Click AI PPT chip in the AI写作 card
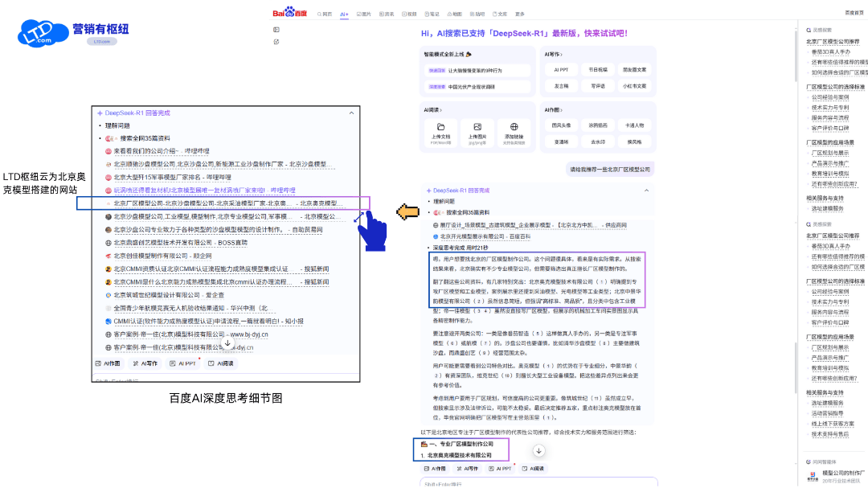This screenshot has height=488, width=868. [x=561, y=70]
